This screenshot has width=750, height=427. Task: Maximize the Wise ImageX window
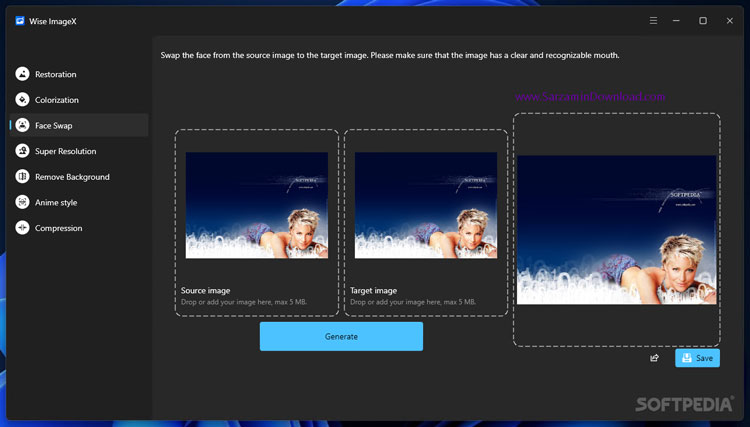click(703, 21)
